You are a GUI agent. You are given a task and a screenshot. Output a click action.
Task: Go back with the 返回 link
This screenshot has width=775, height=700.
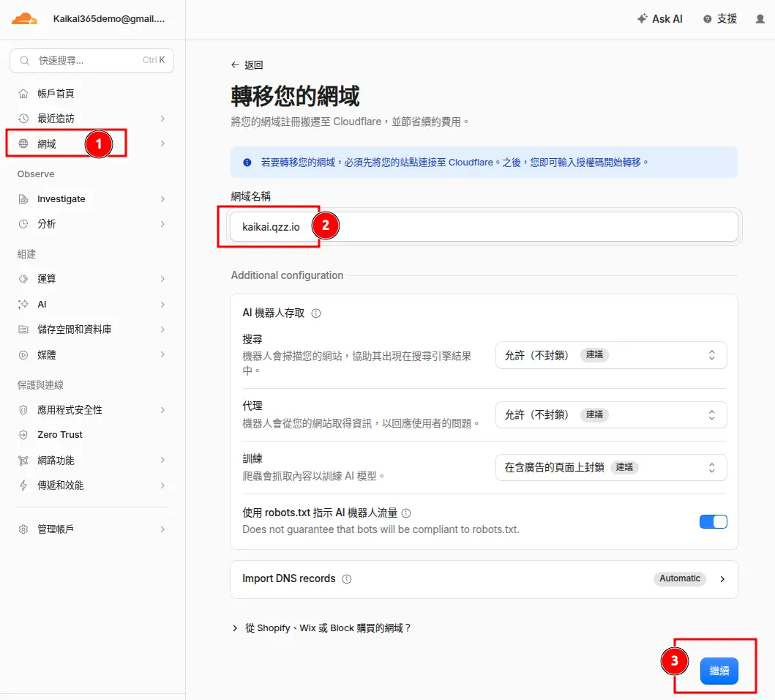(247, 65)
